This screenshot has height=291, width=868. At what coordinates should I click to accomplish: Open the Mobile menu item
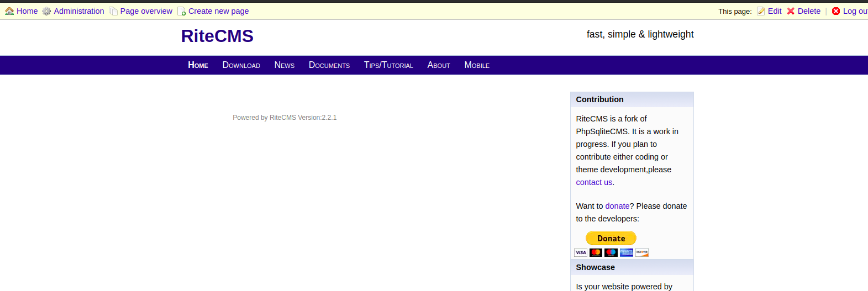pos(477,65)
